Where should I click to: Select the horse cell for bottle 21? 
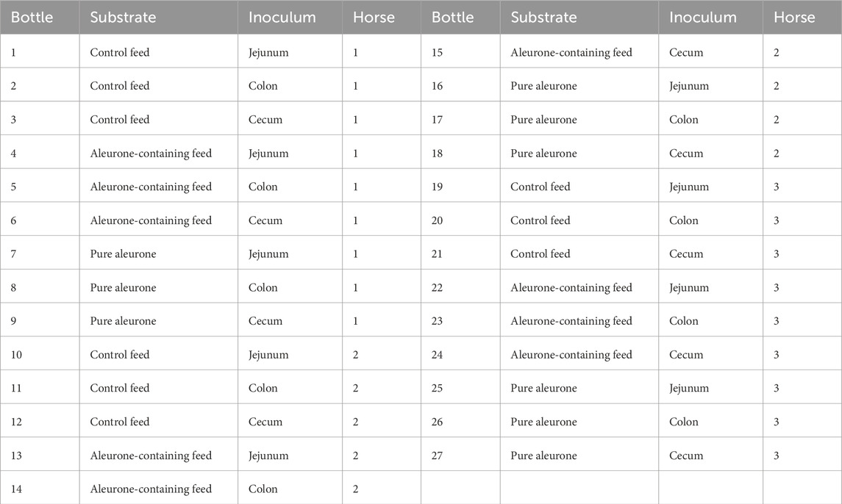777,254
